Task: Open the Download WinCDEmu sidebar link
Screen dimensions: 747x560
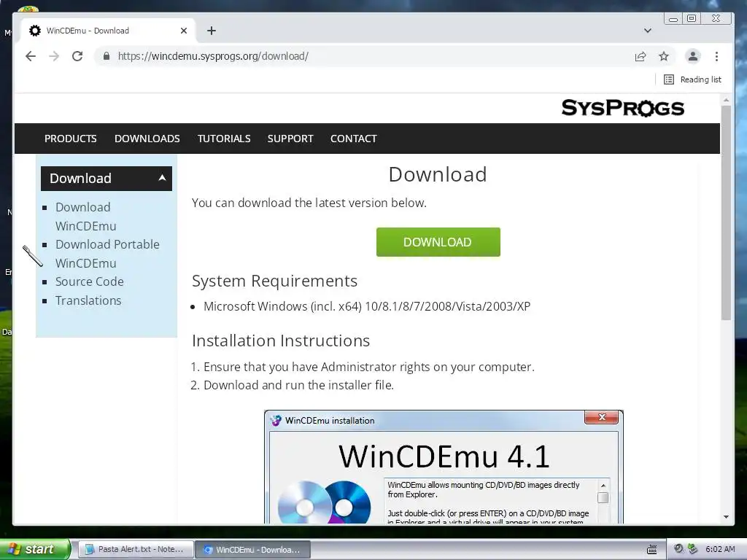Action: click(x=86, y=217)
